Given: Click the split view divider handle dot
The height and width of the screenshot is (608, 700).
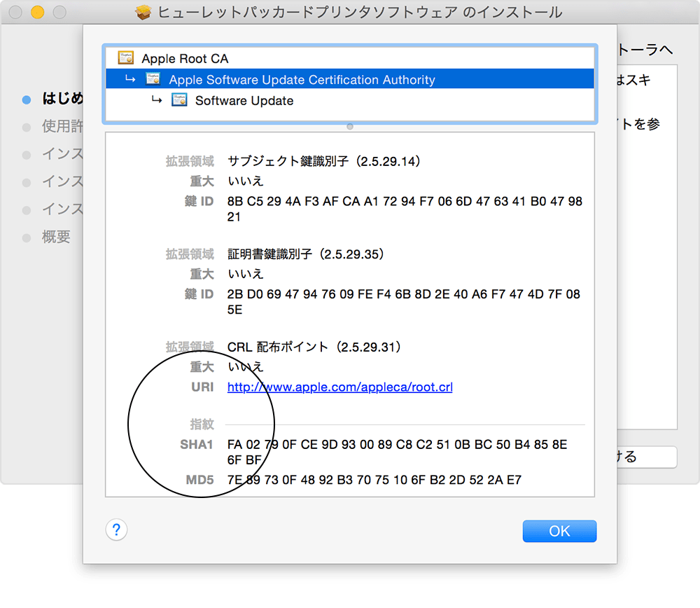Looking at the screenshot, I should click(x=350, y=126).
